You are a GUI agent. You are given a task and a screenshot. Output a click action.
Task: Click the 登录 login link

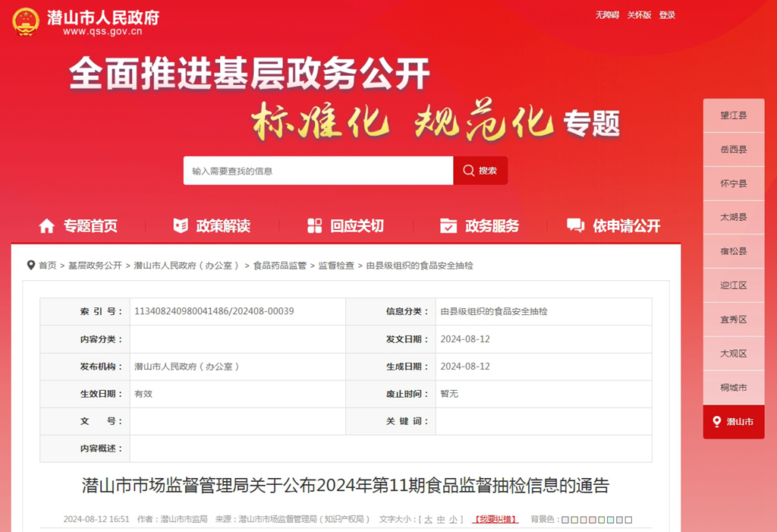click(667, 15)
